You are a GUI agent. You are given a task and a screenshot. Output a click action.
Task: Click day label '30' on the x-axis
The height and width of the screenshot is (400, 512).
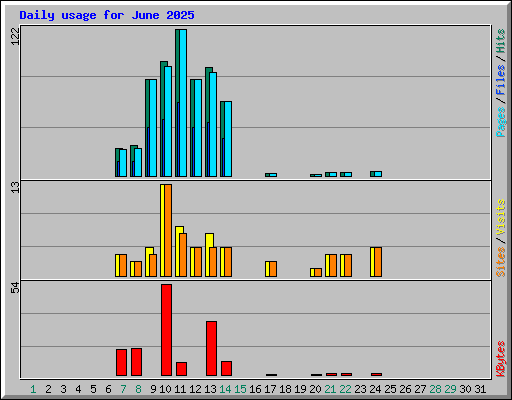(465, 389)
